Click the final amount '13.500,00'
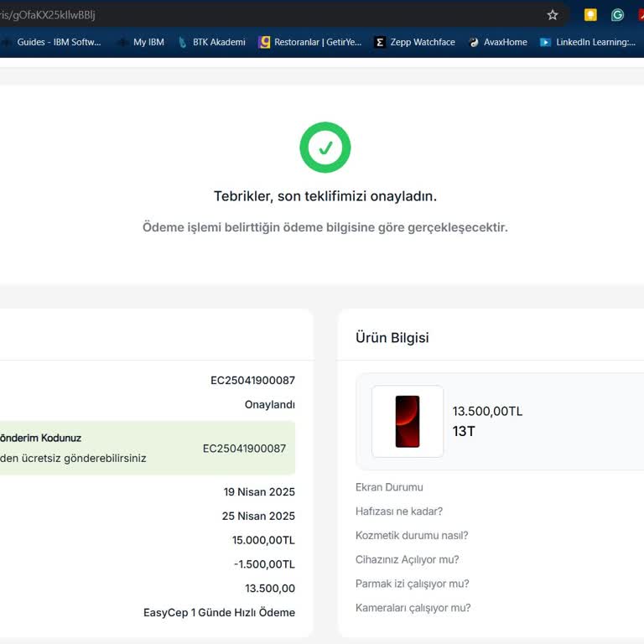 pyautogui.click(x=270, y=589)
